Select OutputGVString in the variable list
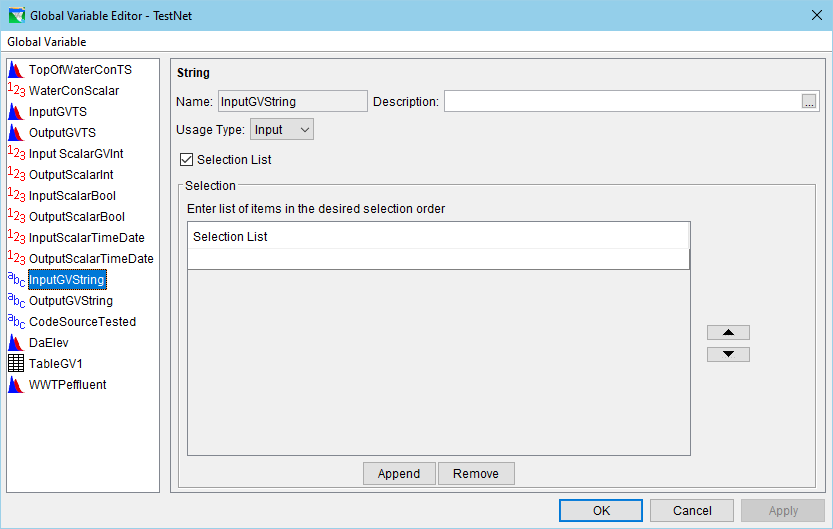 [x=70, y=301]
